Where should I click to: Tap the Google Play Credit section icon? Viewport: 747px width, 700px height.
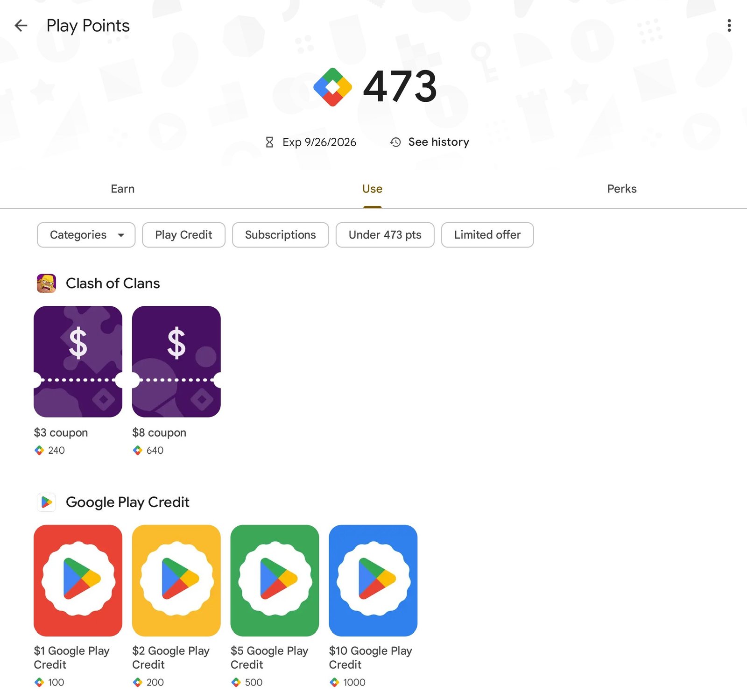point(46,502)
